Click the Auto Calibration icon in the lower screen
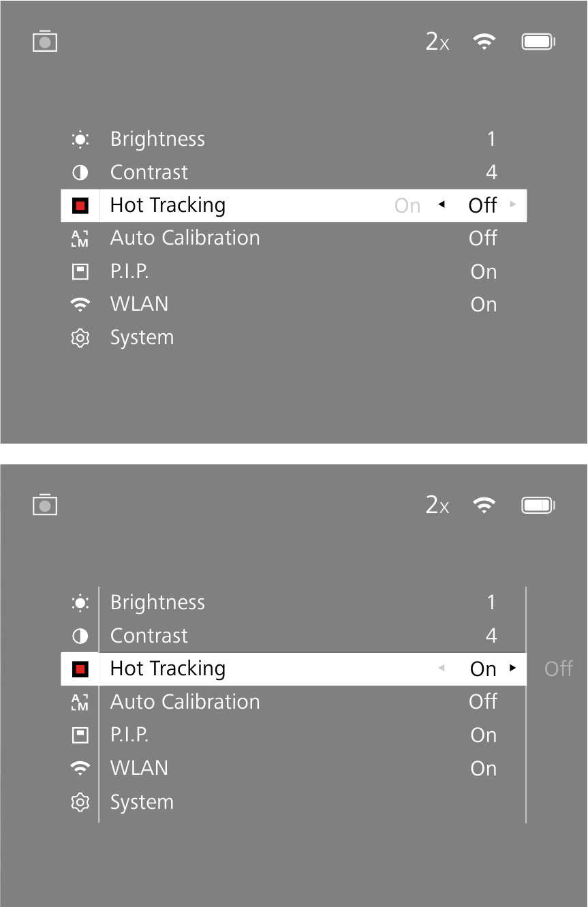 80,702
